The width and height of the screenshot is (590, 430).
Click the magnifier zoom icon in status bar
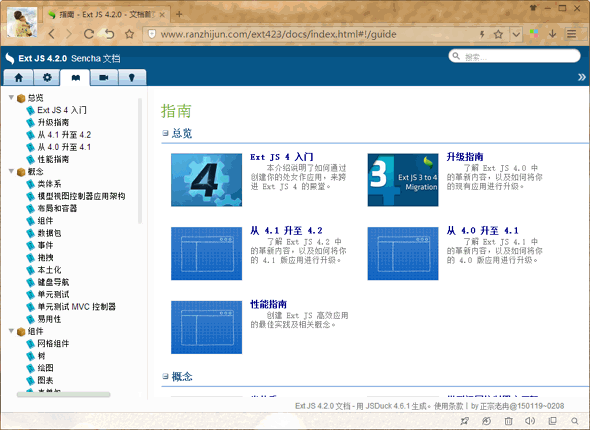click(575, 421)
